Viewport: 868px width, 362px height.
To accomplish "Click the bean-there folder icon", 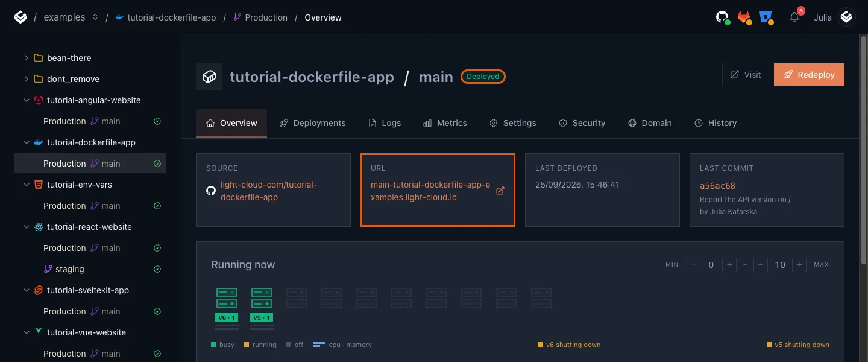I will pos(39,58).
